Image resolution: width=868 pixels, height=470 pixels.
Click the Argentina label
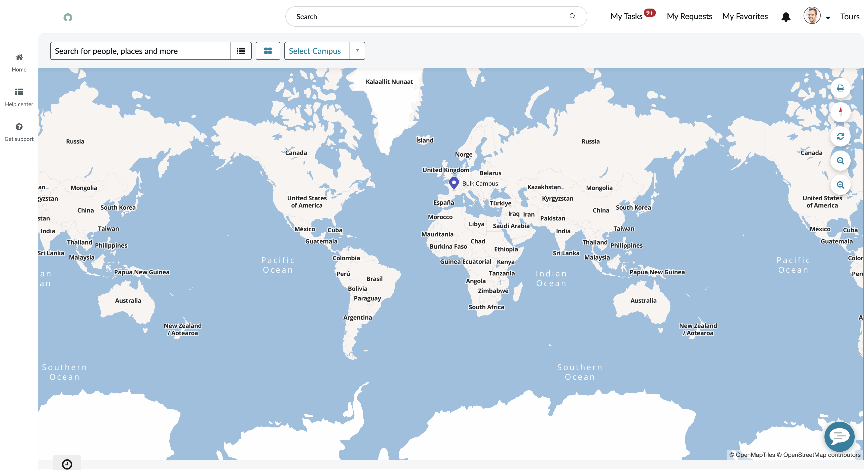coord(358,318)
